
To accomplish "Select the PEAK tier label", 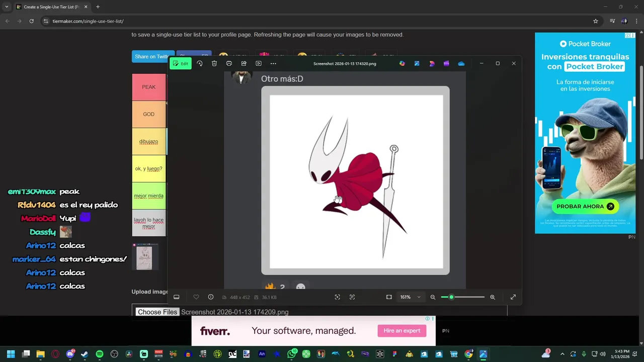I will pyautogui.click(x=148, y=87).
